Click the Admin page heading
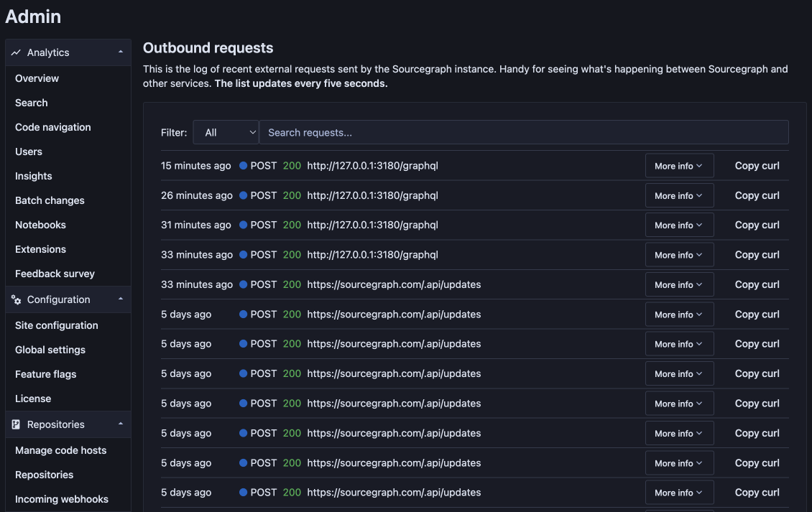The width and height of the screenshot is (812, 512). (33, 17)
